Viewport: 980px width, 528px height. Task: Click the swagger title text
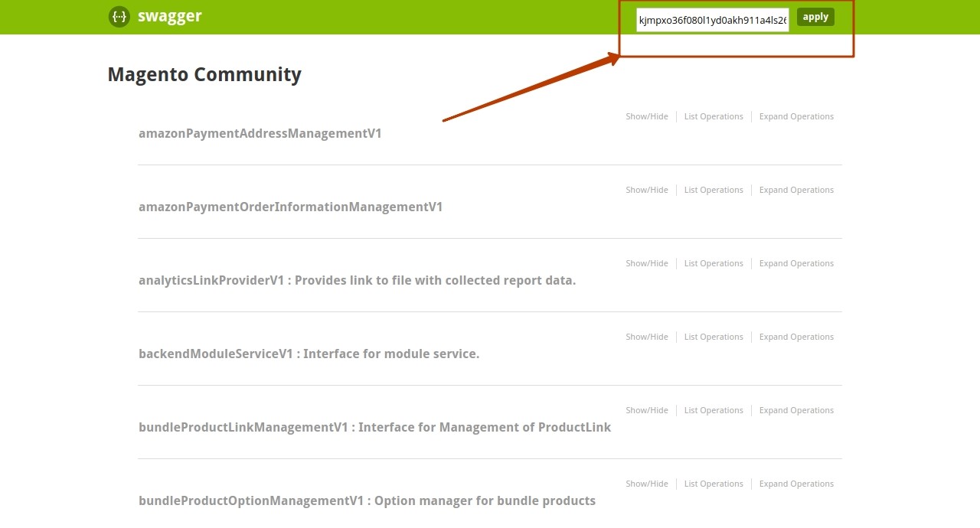tap(169, 17)
